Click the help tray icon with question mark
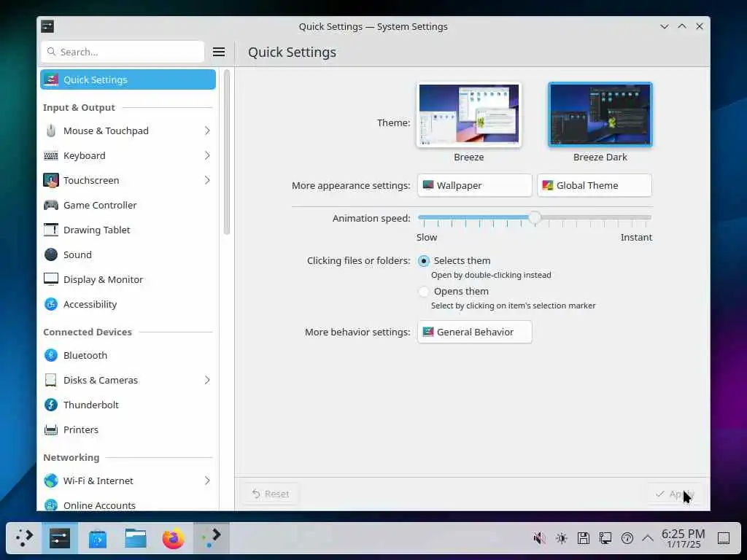Viewport: 747px width, 560px height. click(627, 539)
